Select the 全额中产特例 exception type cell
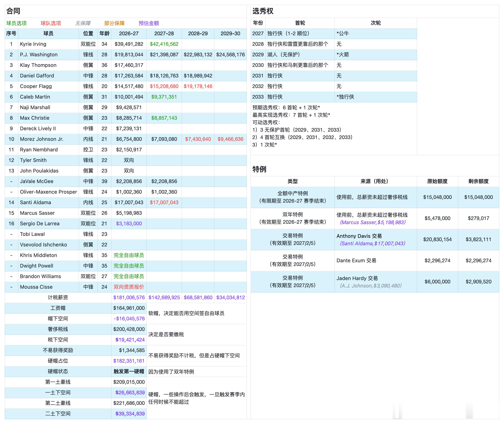The image size is (504, 424). point(293,197)
